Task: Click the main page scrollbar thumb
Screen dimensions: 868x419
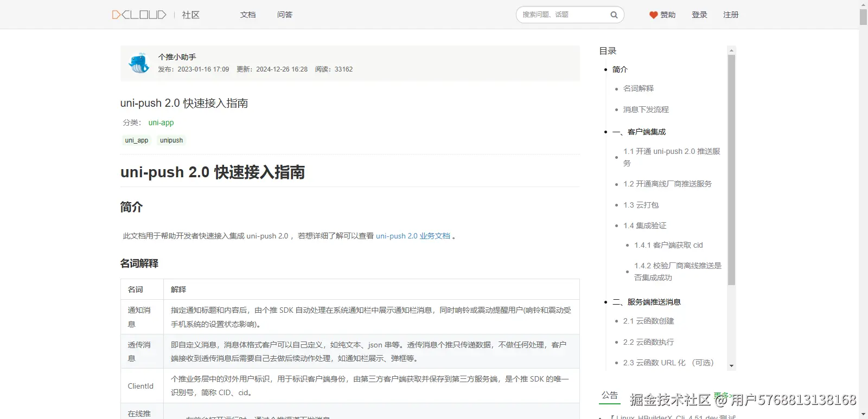Action: tap(863, 17)
